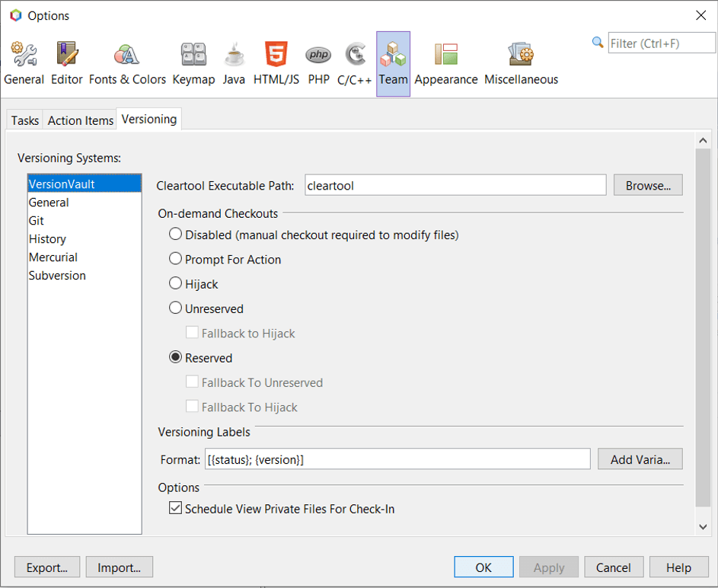Click the Cleartool Executable Path field
This screenshot has width=718, height=588.
455,186
